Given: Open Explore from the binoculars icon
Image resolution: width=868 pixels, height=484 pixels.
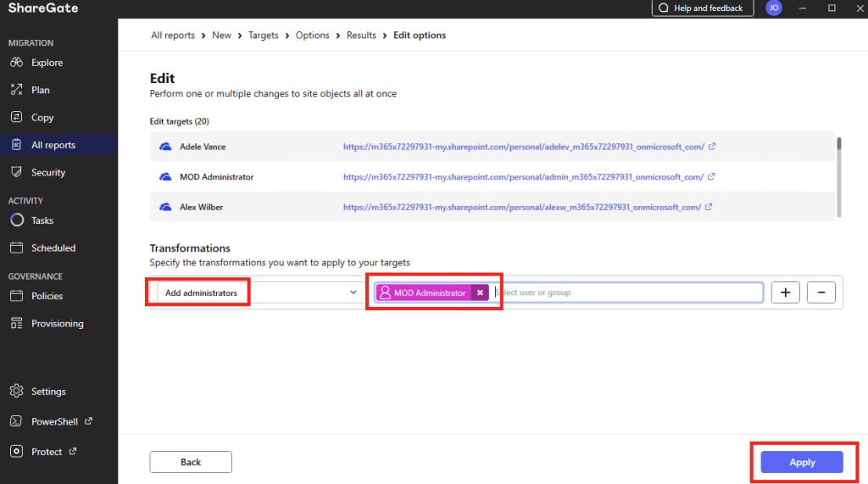Looking at the screenshot, I should [17, 62].
